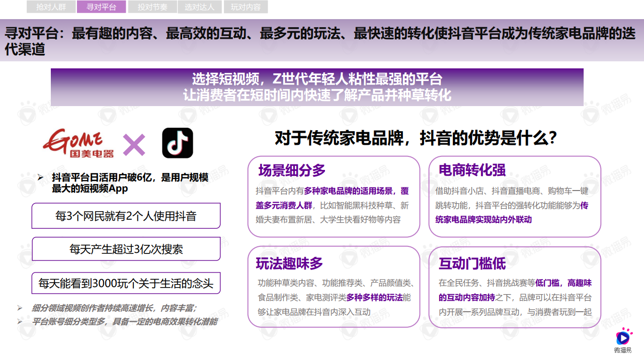Click the GOME 国美电器 logo
The width and height of the screenshot is (644, 362).
(78, 143)
